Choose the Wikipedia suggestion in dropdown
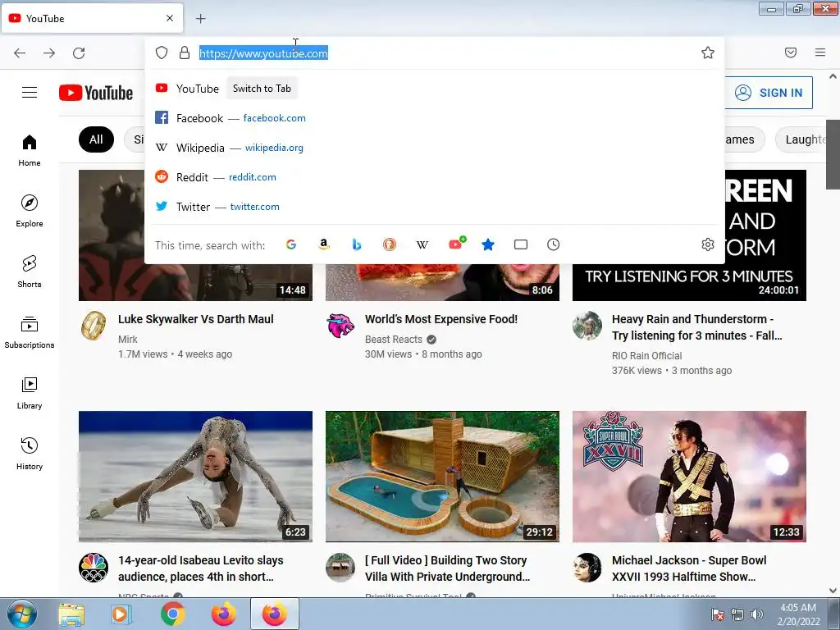The width and height of the screenshot is (840, 630). coord(434,148)
